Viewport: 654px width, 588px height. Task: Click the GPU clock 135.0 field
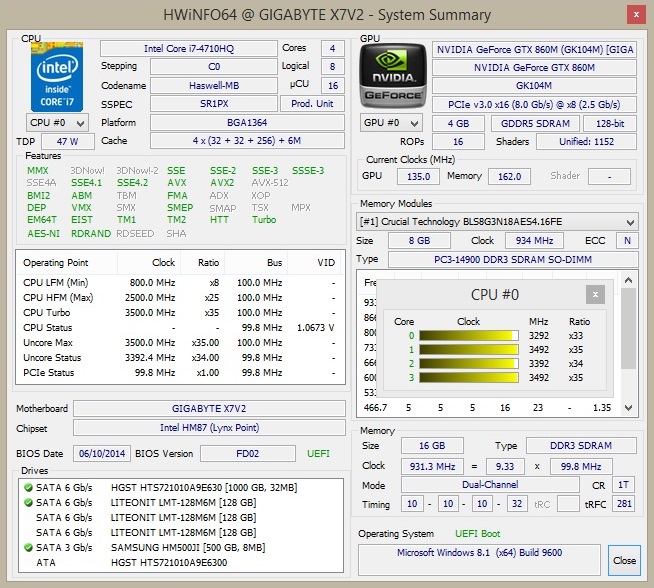pos(418,176)
